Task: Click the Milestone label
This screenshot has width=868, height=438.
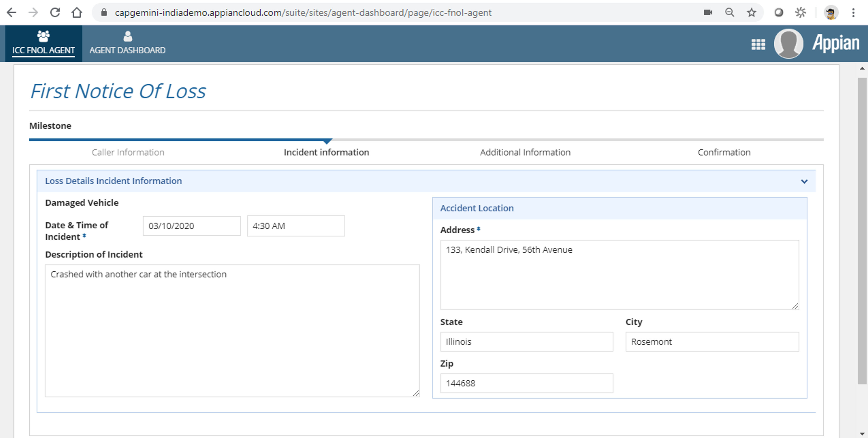Action: [x=50, y=126]
